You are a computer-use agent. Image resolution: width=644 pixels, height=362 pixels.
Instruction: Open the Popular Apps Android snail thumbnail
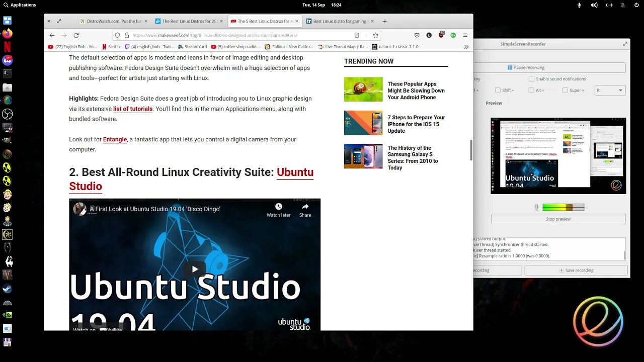tap(363, 89)
